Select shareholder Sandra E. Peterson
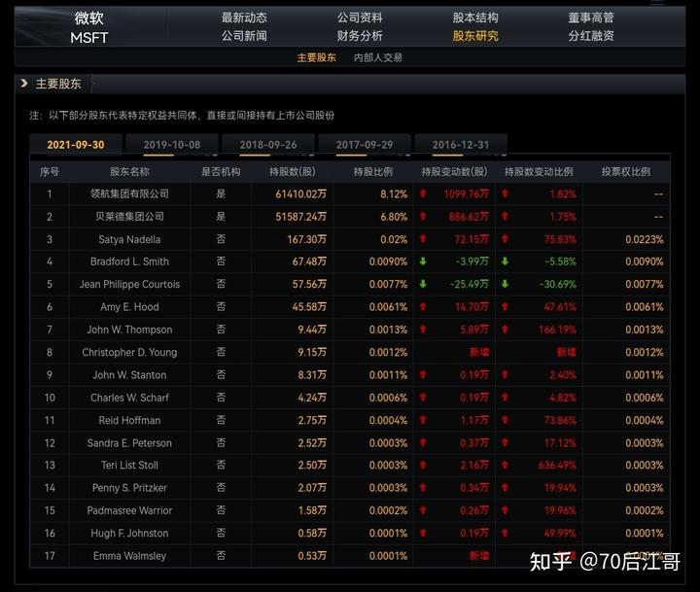This screenshot has width=700, height=592. coord(129,443)
